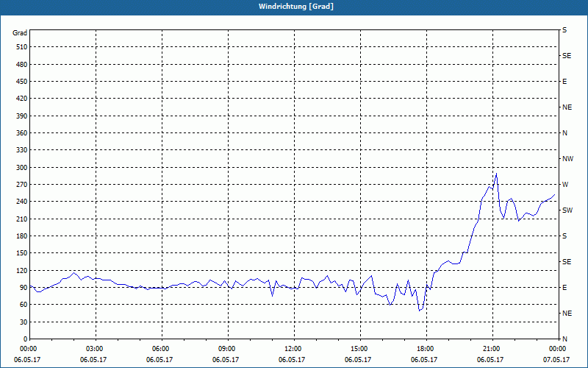The width and height of the screenshot is (588, 368).
Task: Click the 07.05.17 date label
Action: pyautogui.click(x=556, y=360)
